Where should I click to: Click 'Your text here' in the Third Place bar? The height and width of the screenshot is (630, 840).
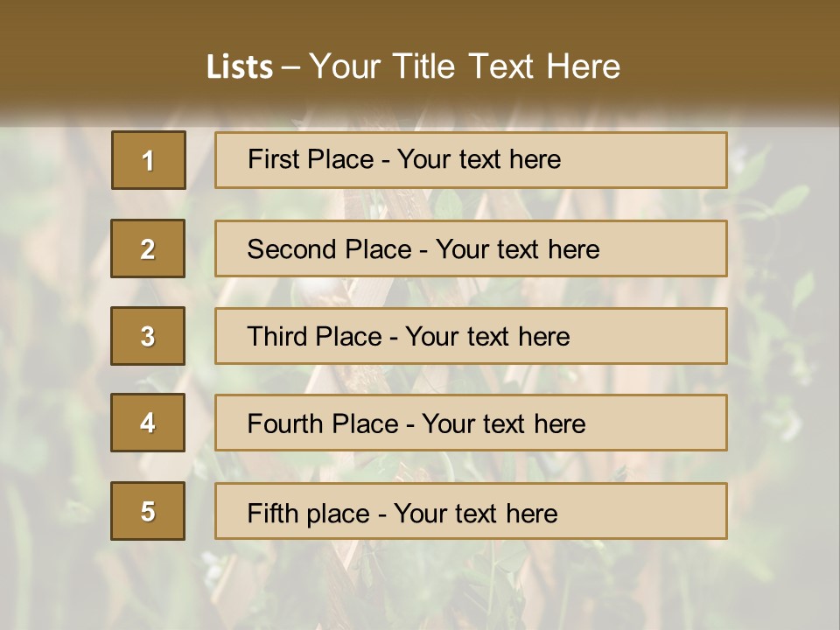[x=487, y=337]
